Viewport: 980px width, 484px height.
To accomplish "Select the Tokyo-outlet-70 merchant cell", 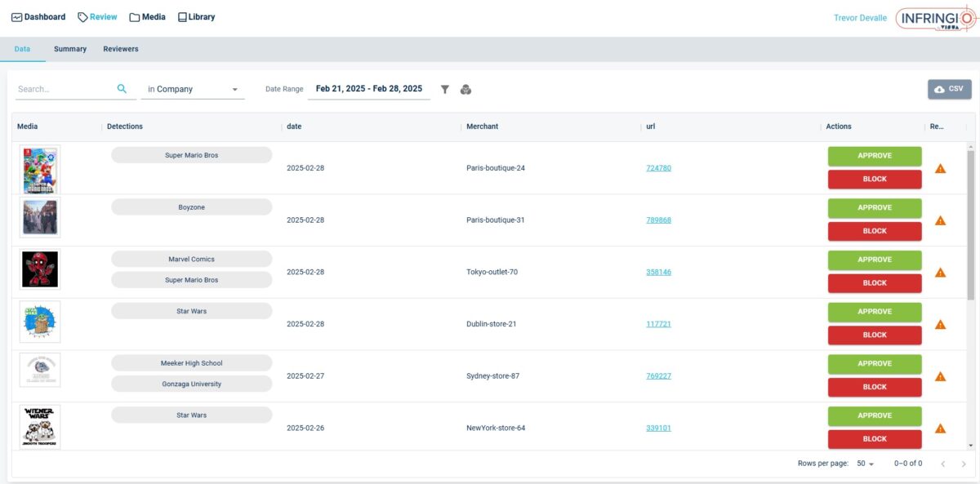I will [492, 273].
